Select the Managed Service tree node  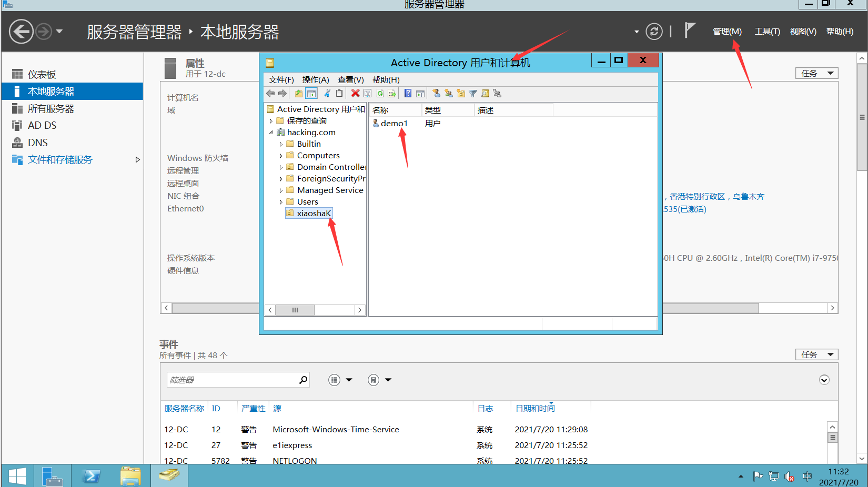click(x=330, y=190)
